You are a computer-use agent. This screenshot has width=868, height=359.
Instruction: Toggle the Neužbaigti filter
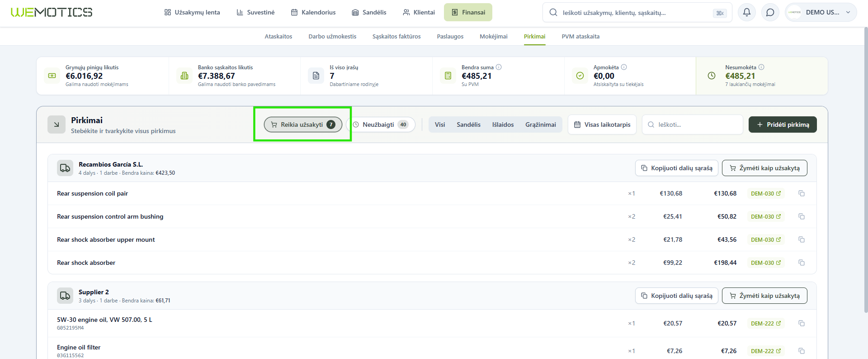click(381, 124)
